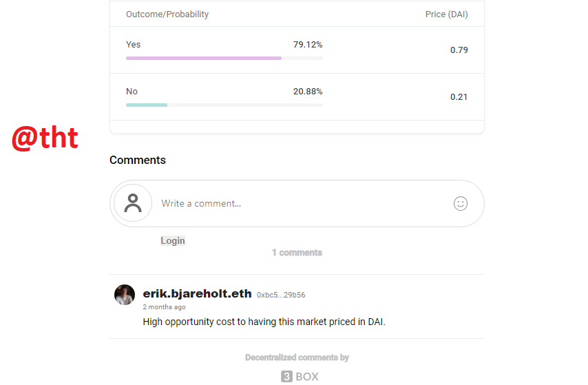Click Decentralized comments by text
The width and height of the screenshot is (588, 385).
[297, 357]
